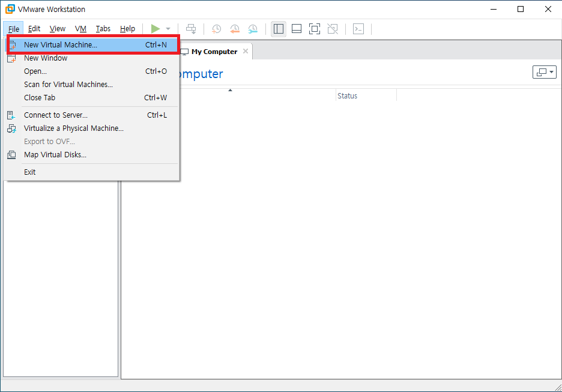562x392 pixels.
Task: Open Snapshot Manager wrench-clock icon
Action: point(253,29)
